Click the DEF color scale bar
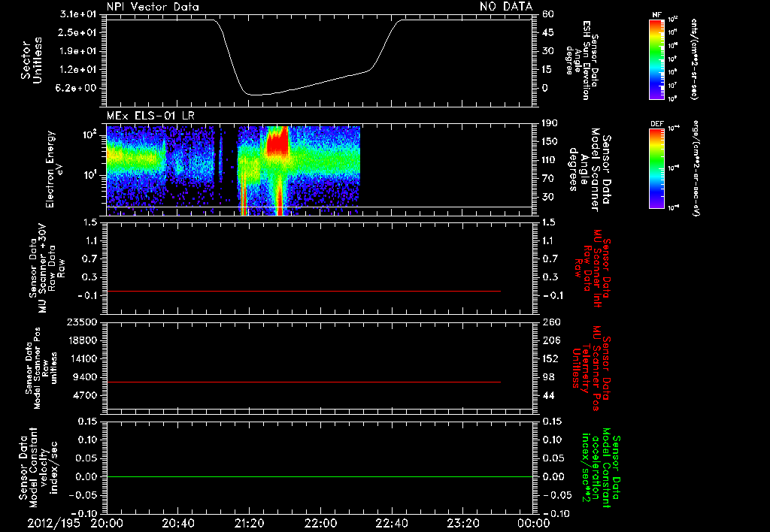 (x=656, y=168)
